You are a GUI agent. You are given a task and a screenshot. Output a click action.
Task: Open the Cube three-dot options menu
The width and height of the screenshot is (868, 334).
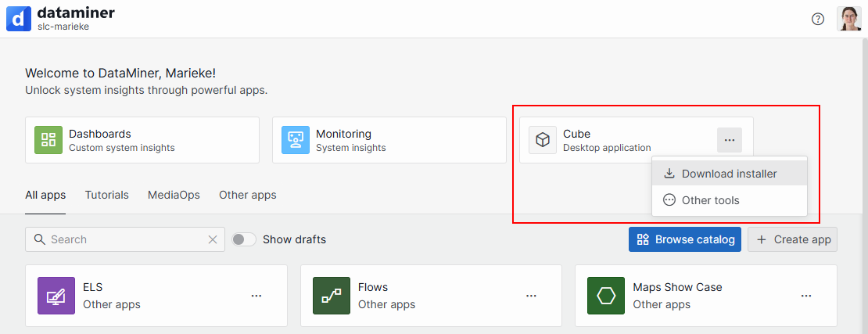point(730,140)
